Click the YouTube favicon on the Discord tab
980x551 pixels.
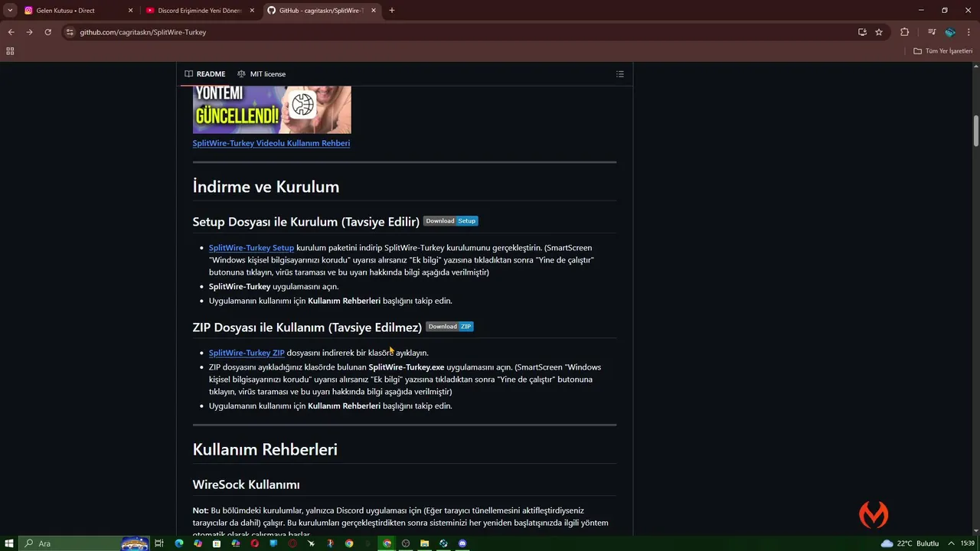[150, 11]
